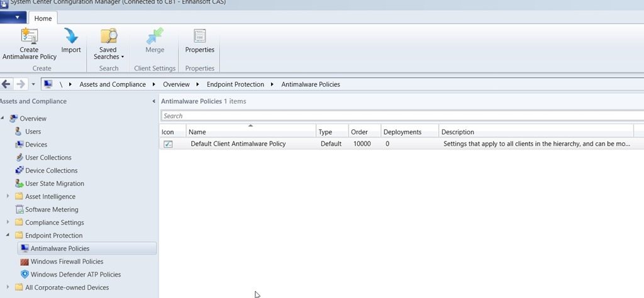644x298 pixels.
Task: Select Antimalware Policies node icon
Action: click(x=25, y=248)
